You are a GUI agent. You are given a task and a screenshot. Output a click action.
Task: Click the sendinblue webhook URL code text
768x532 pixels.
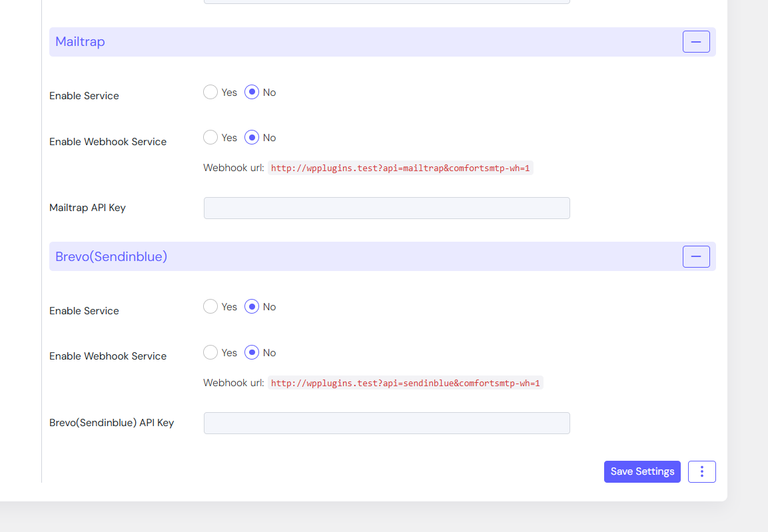pyautogui.click(x=405, y=383)
